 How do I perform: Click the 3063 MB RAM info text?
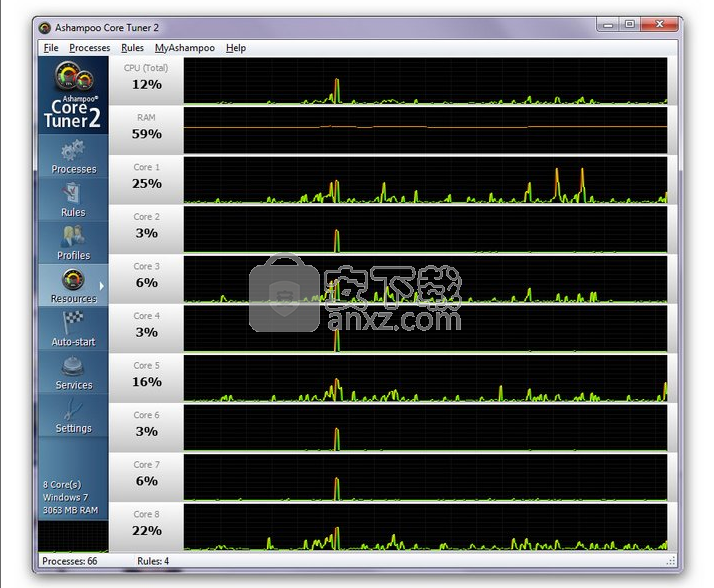click(71, 510)
